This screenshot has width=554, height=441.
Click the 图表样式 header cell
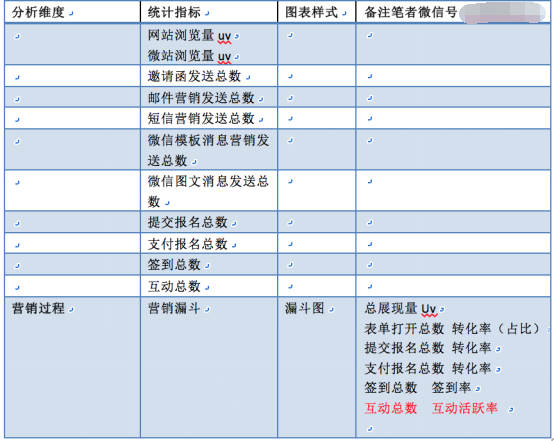(317, 12)
